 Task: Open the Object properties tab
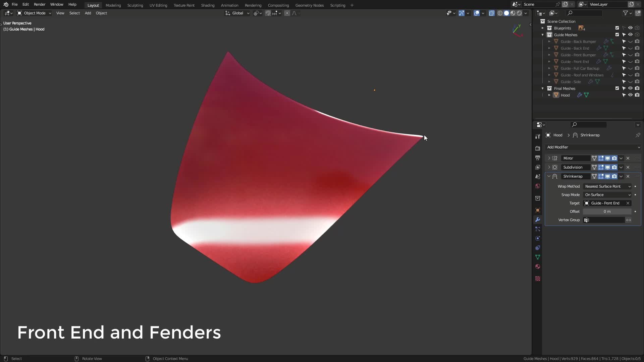coord(538,210)
